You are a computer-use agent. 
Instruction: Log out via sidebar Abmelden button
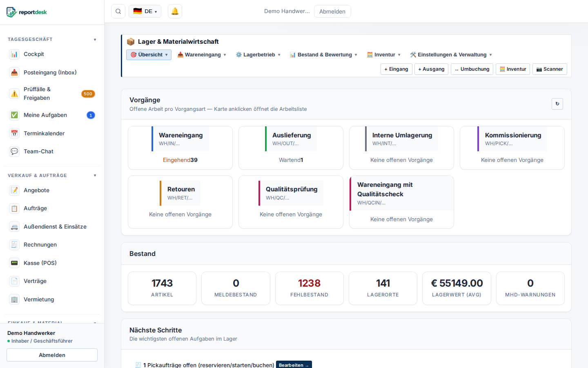[52, 355]
